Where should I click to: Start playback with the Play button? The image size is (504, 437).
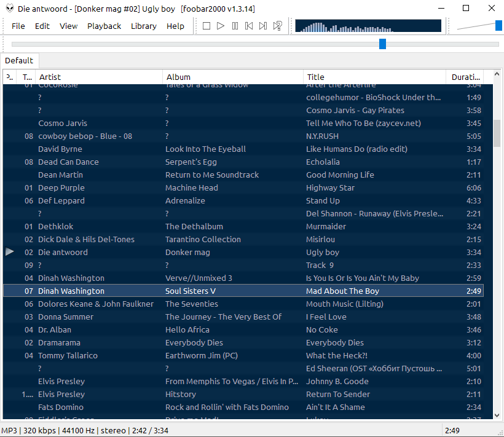pos(221,26)
